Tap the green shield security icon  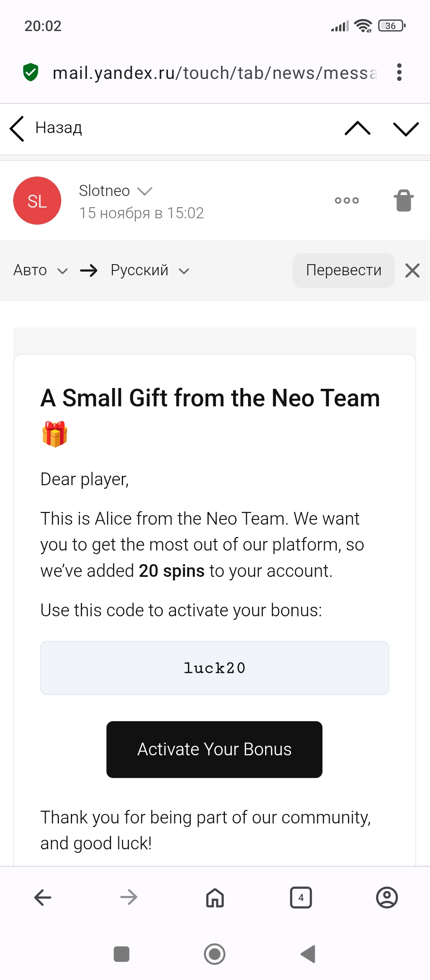tap(31, 73)
